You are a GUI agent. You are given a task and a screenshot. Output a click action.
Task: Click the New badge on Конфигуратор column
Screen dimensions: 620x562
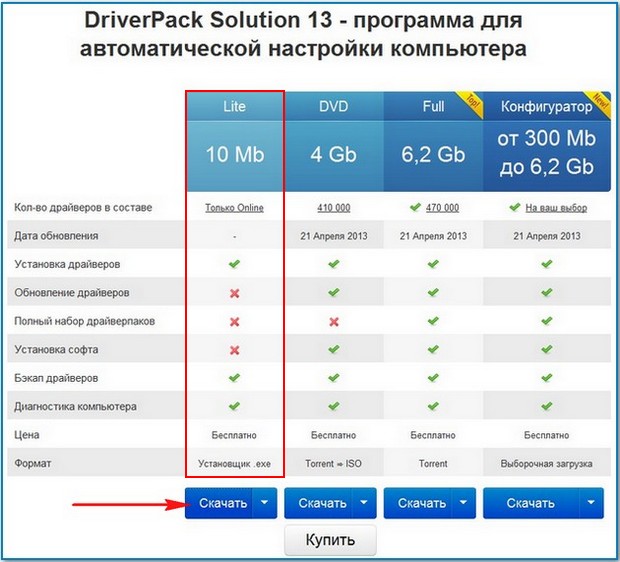[599, 100]
